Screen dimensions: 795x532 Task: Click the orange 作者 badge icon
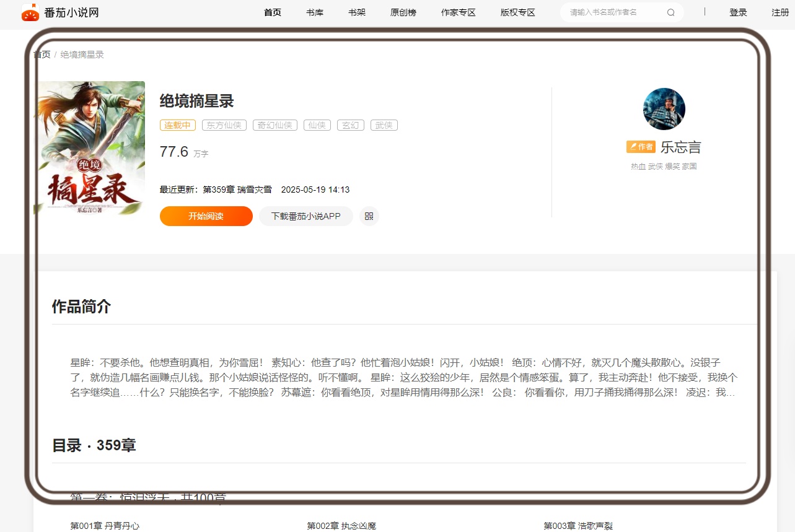tap(641, 147)
